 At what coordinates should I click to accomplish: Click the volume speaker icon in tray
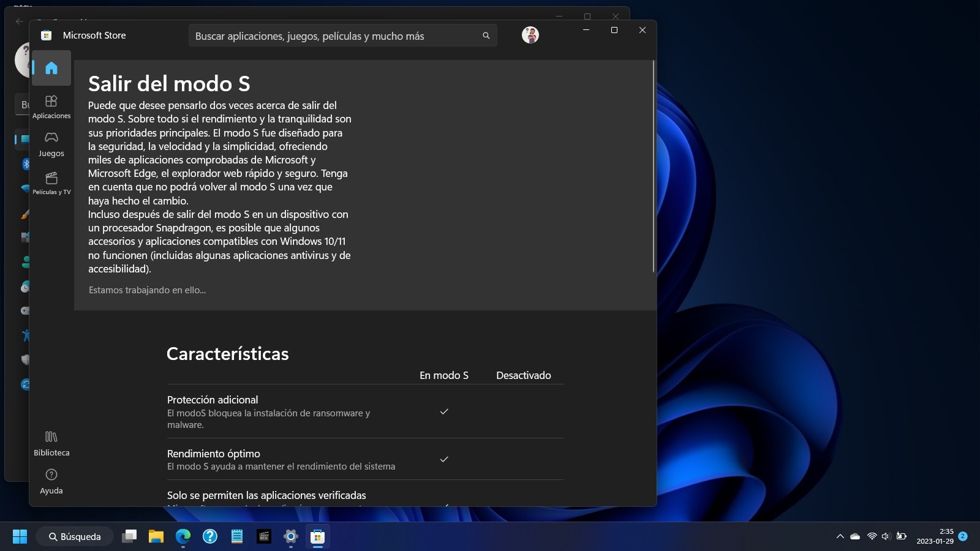(x=886, y=536)
